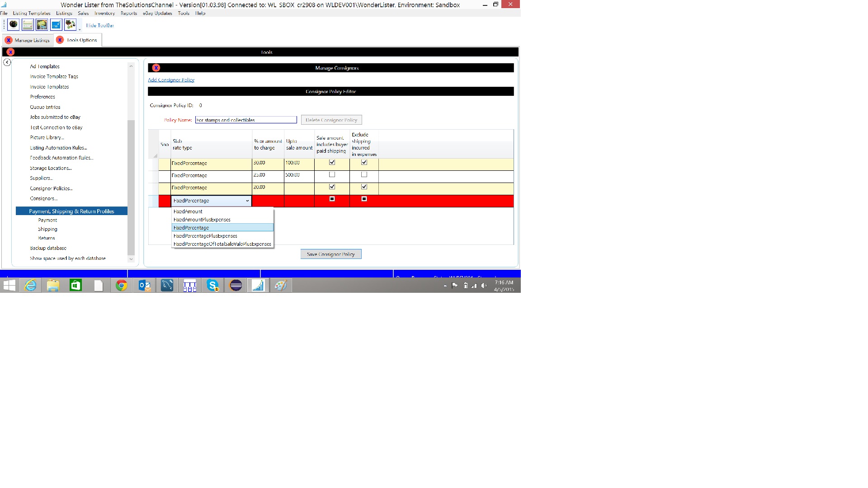Launch Google Chrome from the taskbar
Image resolution: width=868 pixels, height=488 pixels.
point(121,285)
